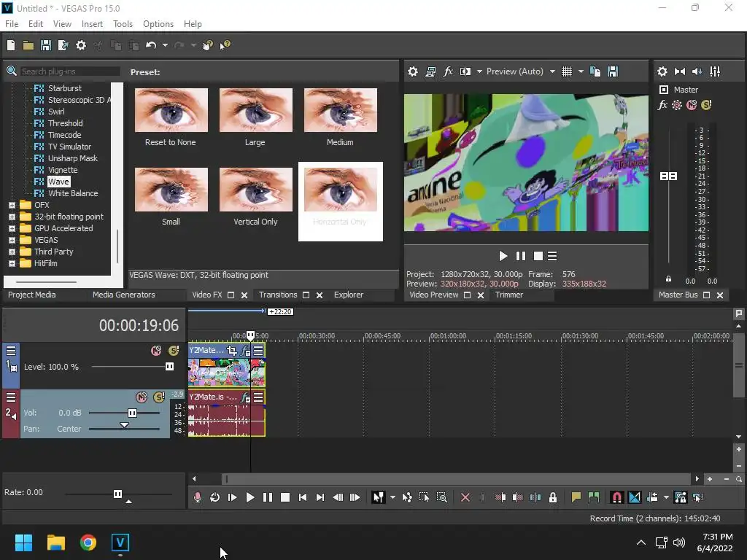
Task: Open Preview (Auto) quality dropdown
Action: 552,71
